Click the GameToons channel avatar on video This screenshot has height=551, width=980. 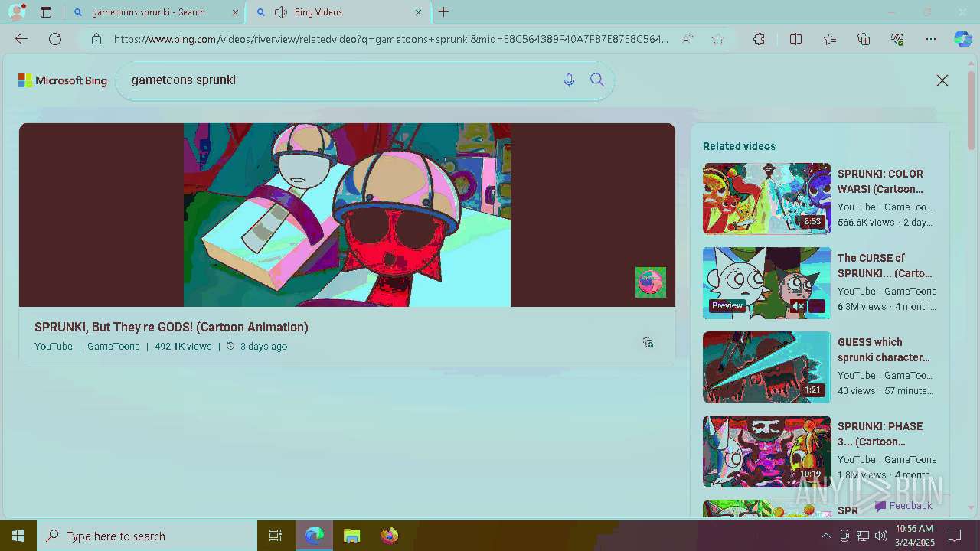651,282
